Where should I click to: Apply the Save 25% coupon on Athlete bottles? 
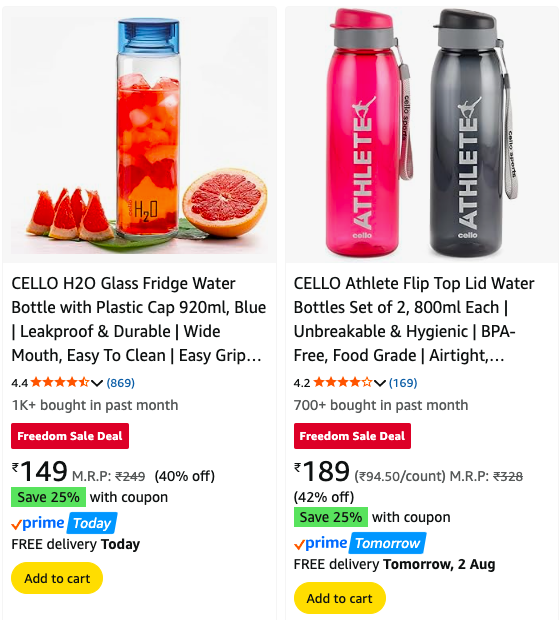[331, 517]
